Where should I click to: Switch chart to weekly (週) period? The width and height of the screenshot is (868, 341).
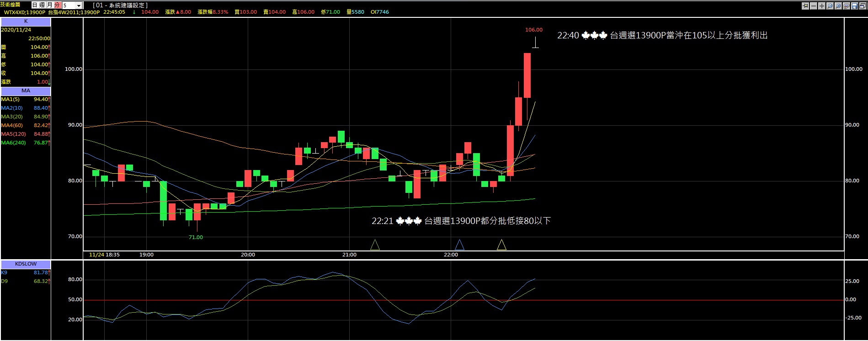42,5
